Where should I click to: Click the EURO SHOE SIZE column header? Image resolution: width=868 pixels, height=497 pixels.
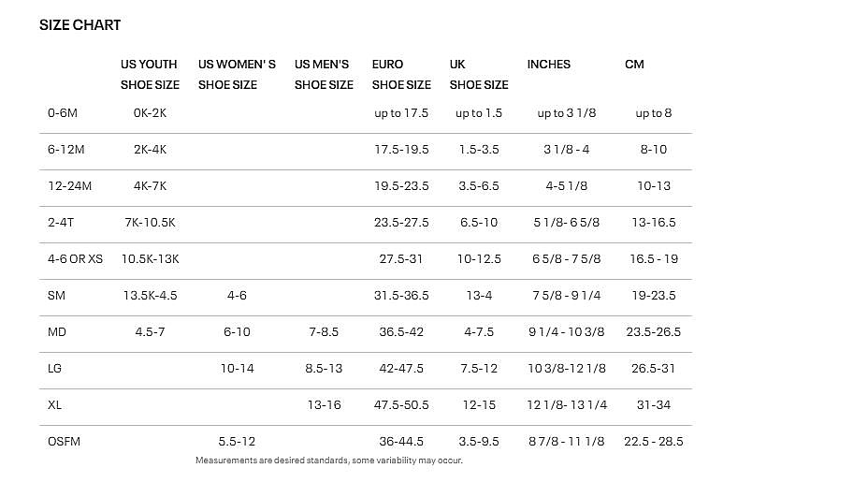pos(401,75)
